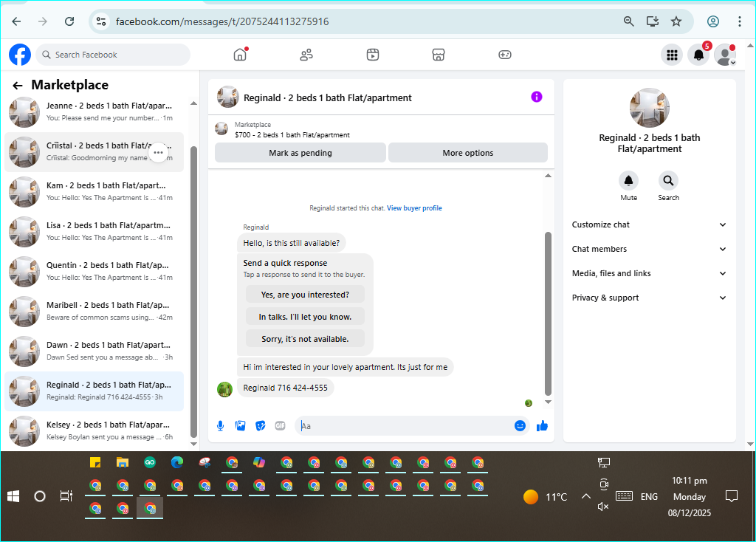This screenshot has height=542, width=756.
Task: Expand the Chat members section
Action: click(x=649, y=249)
